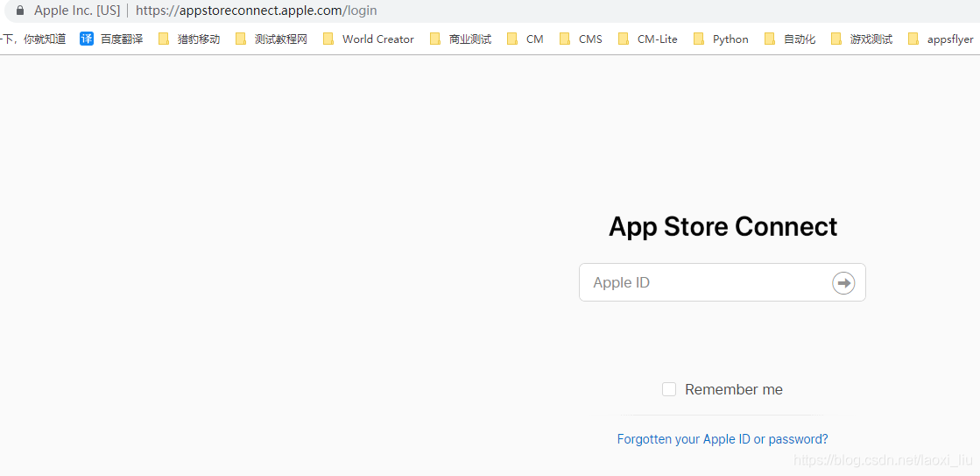Click the Apple ID sign-in arrow button
980x476 pixels.
tap(843, 283)
